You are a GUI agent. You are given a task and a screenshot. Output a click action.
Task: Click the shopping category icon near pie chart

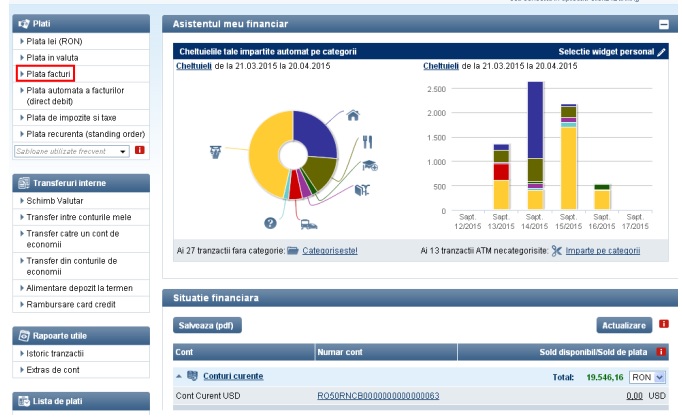[362, 190]
